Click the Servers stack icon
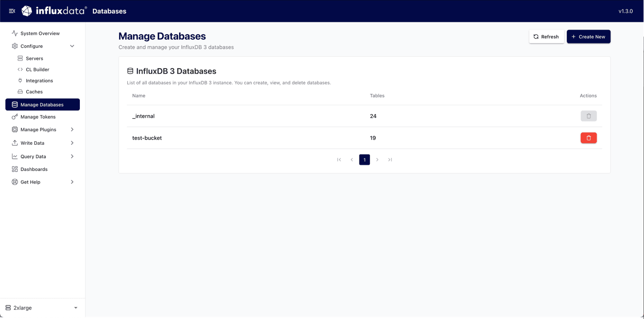The image size is (644, 319). click(20, 59)
